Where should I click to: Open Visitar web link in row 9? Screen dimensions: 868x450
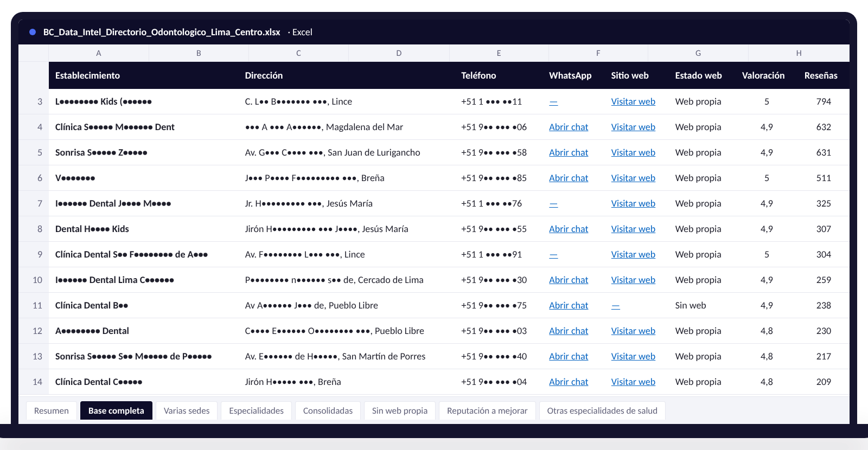pyautogui.click(x=633, y=254)
